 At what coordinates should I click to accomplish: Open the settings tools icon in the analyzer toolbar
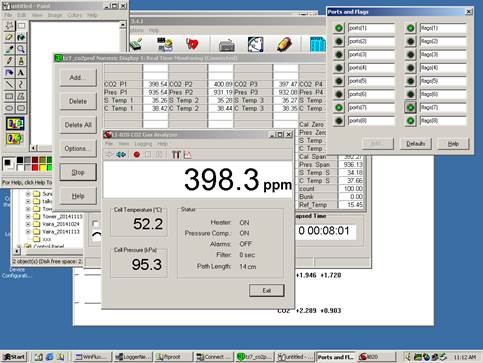(x=176, y=154)
